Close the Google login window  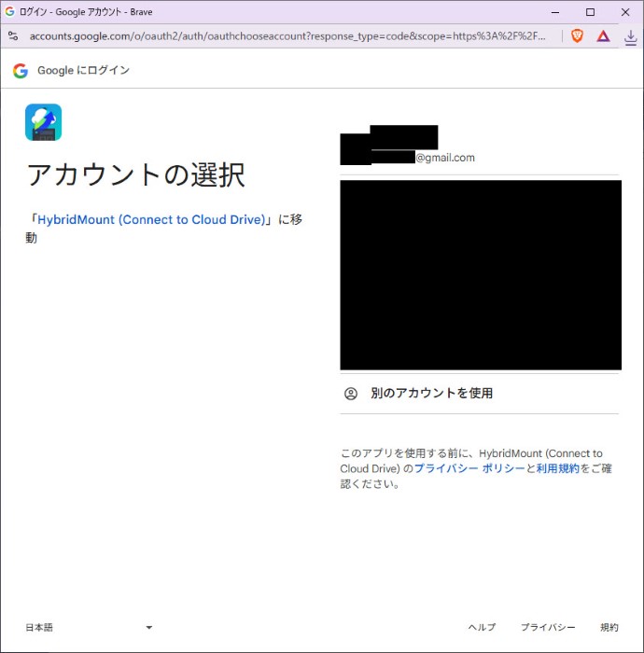coord(623,12)
